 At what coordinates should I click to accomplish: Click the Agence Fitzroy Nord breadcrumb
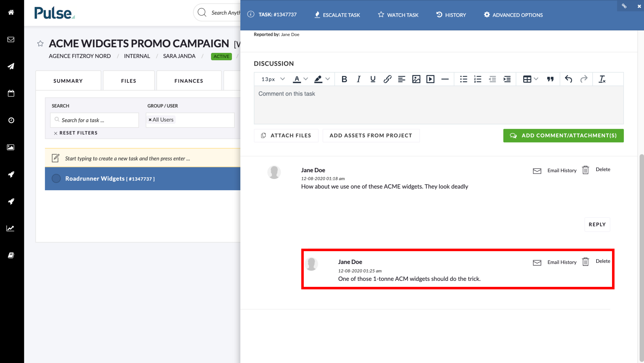pos(80,56)
